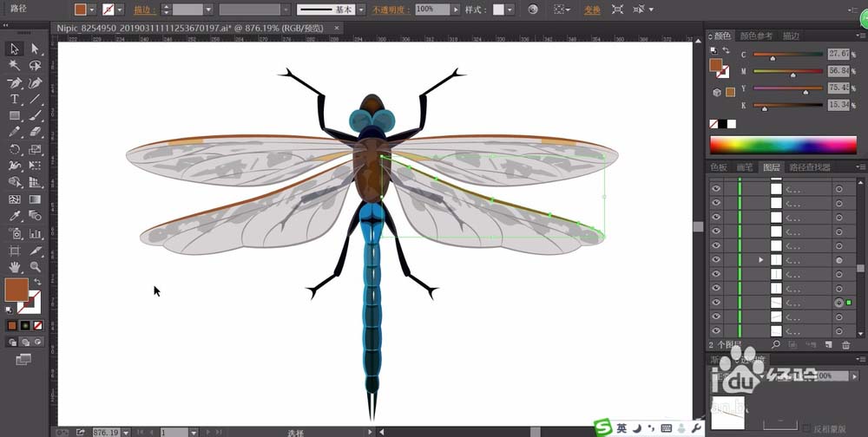The height and width of the screenshot is (437, 868).
Task: Select the Mesh tool
Action: click(x=15, y=199)
